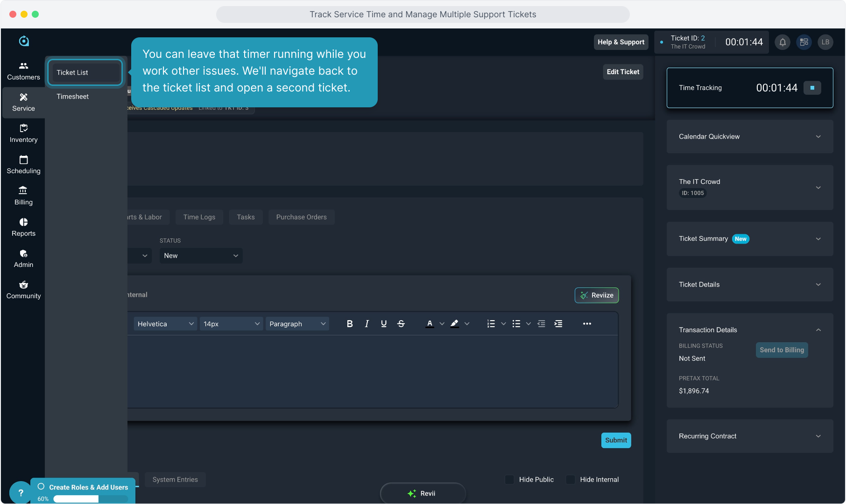Stop the running time tracking timer
The image size is (846, 504).
click(x=812, y=88)
